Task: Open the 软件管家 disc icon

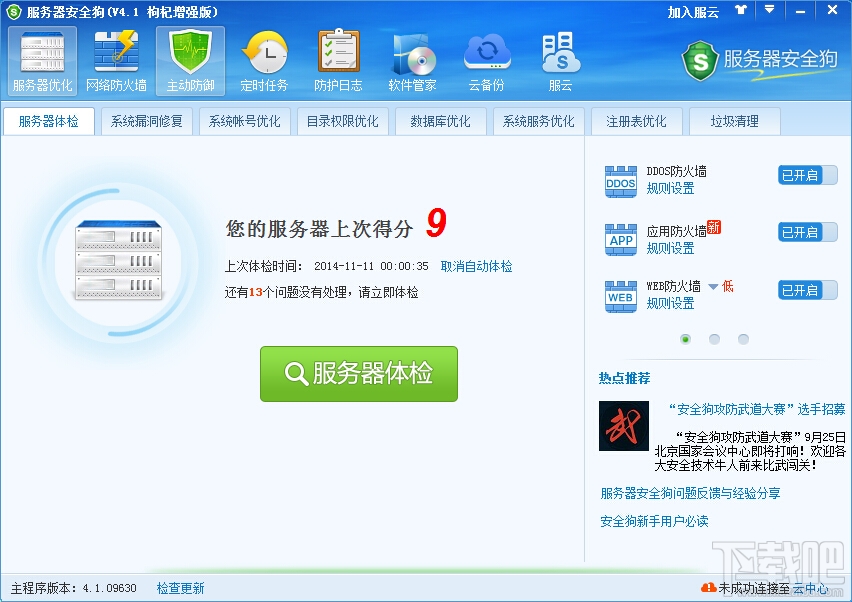Action: [412, 61]
